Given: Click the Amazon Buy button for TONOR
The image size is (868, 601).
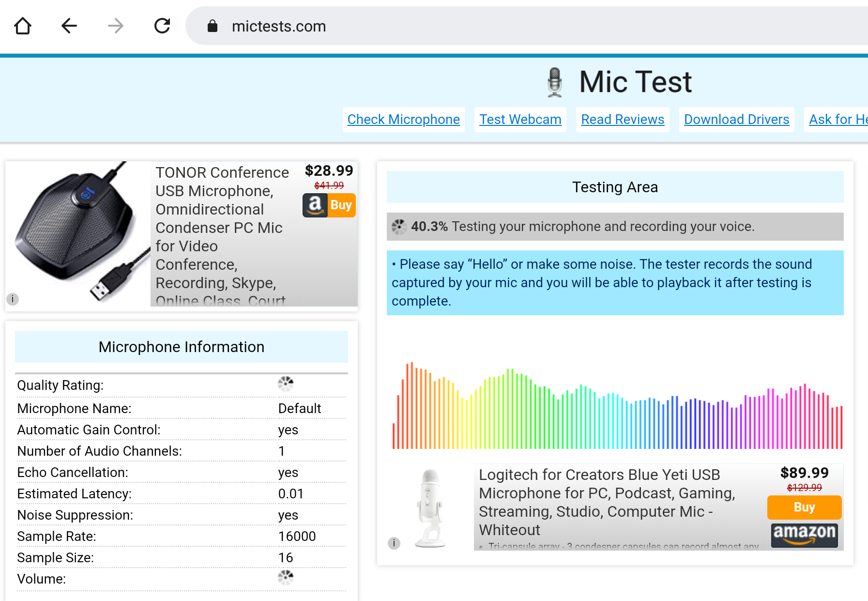Looking at the screenshot, I should point(329,205).
